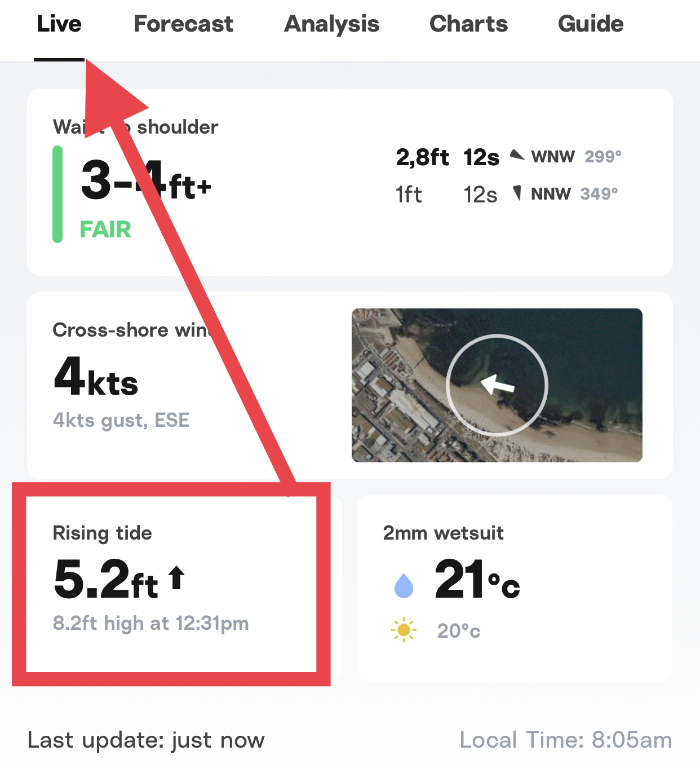This screenshot has width=700, height=764.
Task: Click the Last update: just now text
Action: pyautogui.click(x=146, y=740)
